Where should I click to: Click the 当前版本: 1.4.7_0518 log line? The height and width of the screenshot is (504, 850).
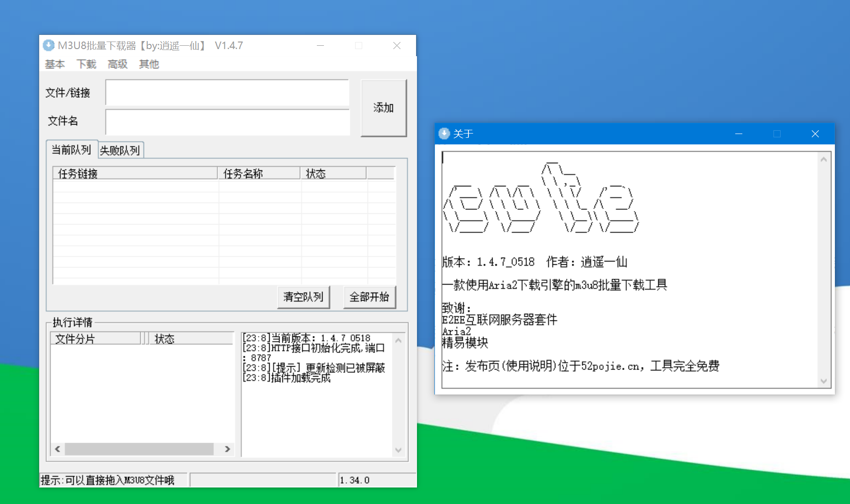(x=306, y=338)
